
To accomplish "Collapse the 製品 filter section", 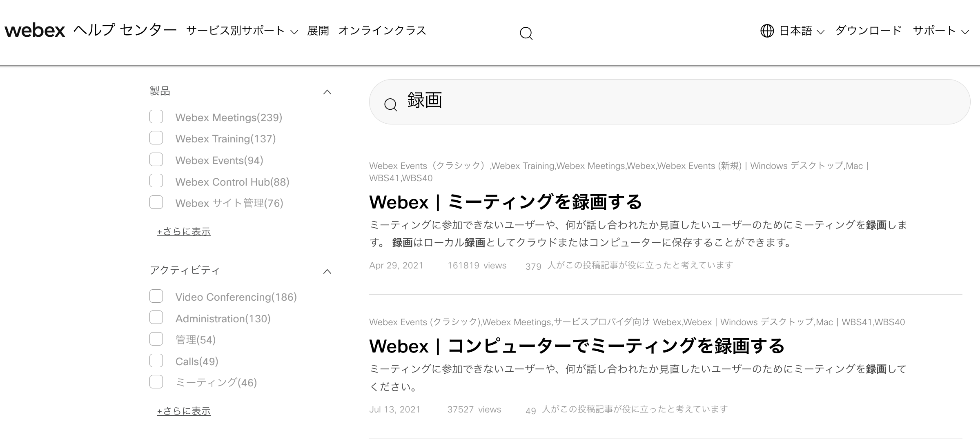I will (327, 92).
